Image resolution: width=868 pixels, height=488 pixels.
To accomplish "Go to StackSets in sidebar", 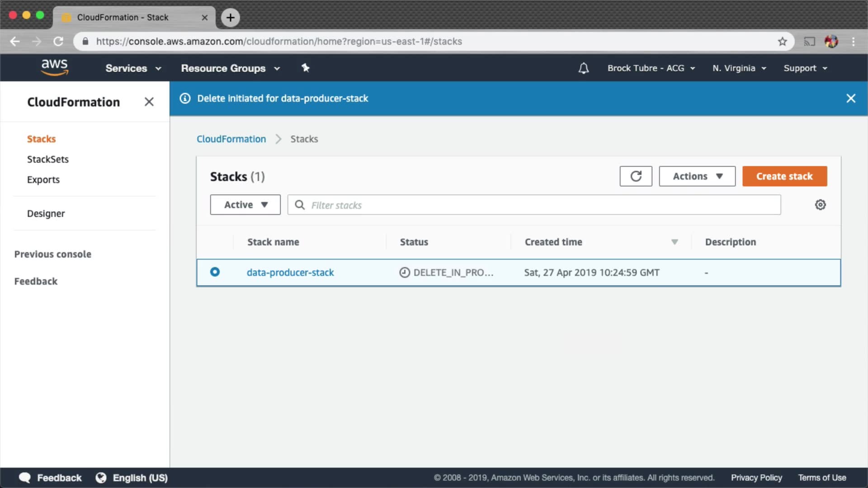I will [48, 159].
